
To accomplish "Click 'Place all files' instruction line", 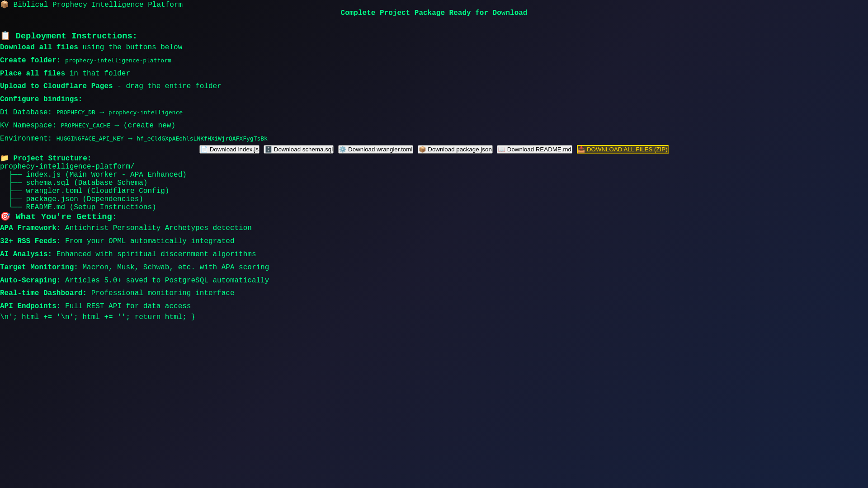I will (65, 74).
